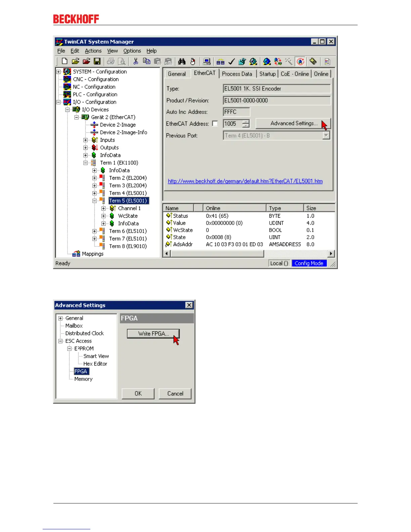Select Term 8 (EL9010) in the tree
This screenshot has height=532, width=411.
[x=128, y=246]
